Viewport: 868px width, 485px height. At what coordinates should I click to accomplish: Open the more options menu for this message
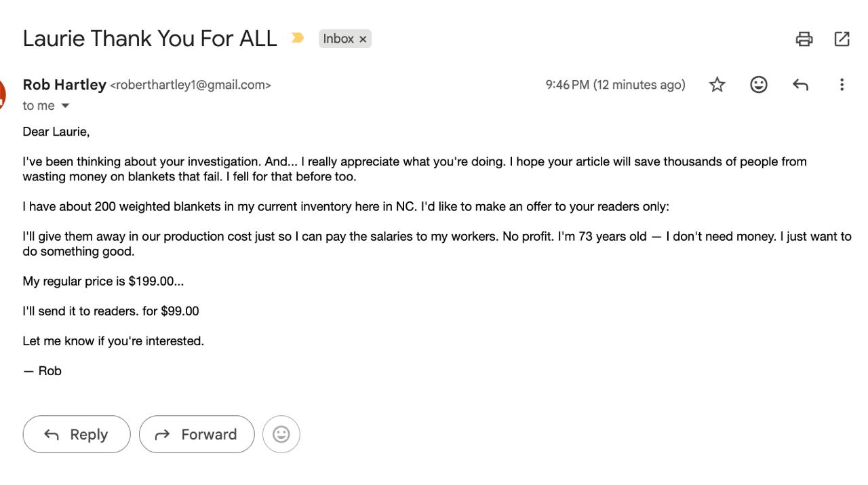click(841, 84)
